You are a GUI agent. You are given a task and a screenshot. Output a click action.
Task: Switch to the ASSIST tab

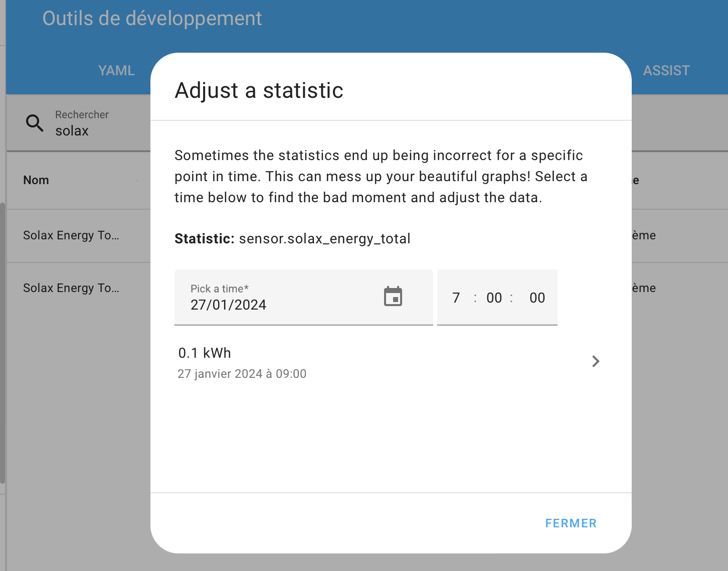coord(666,71)
